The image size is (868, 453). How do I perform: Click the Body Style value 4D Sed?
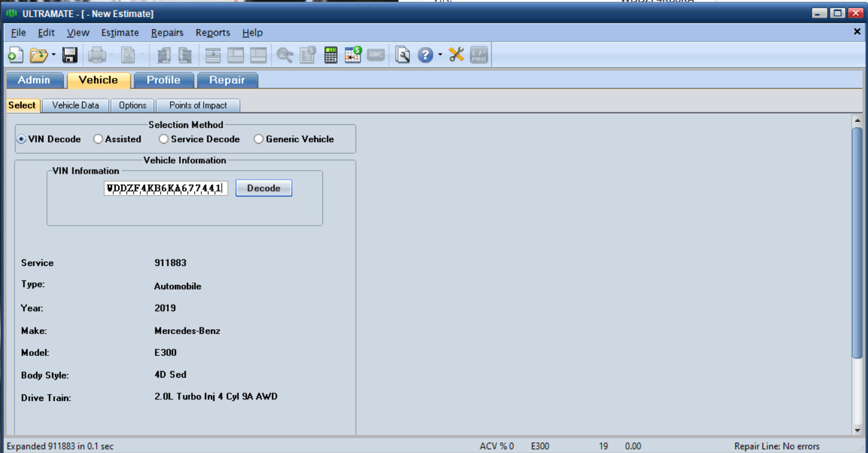[x=171, y=375]
